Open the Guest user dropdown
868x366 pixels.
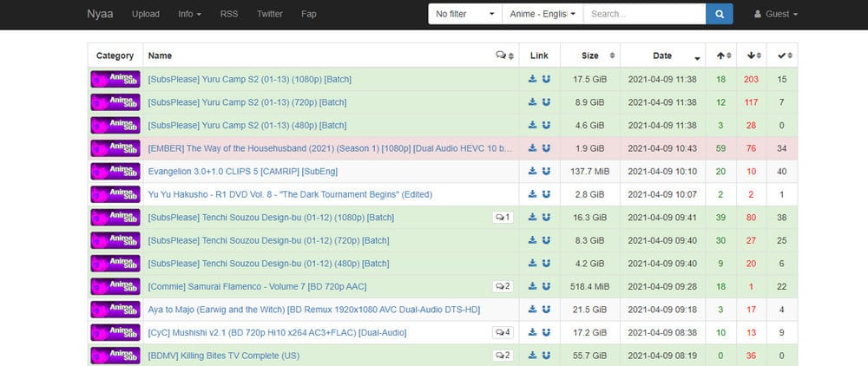click(776, 14)
